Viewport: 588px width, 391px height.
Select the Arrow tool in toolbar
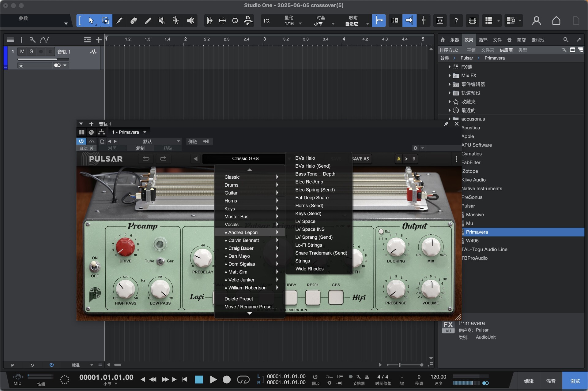[x=91, y=20]
